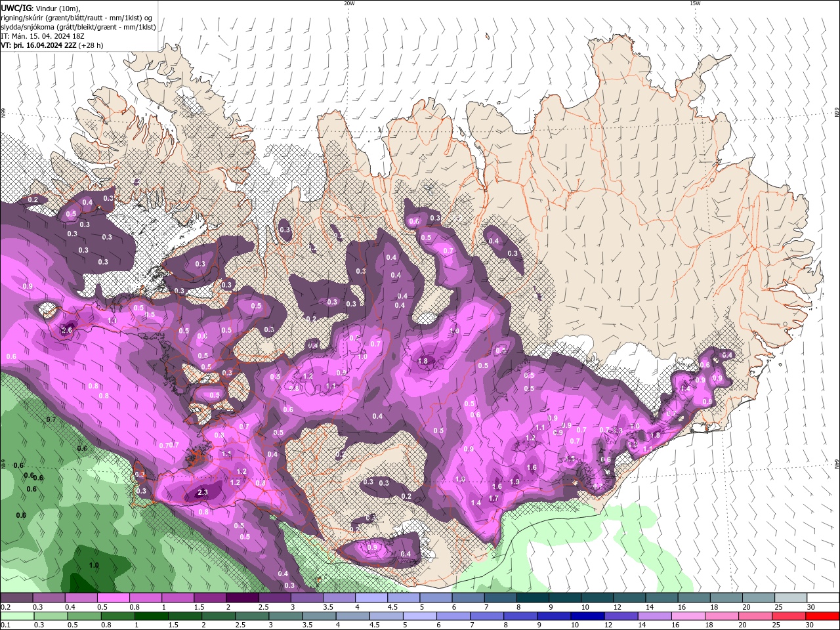Viewport: 840px width, 630px height.
Task: Select the bright pink 0.5 swatch in the top legend row
Action: [114, 598]
